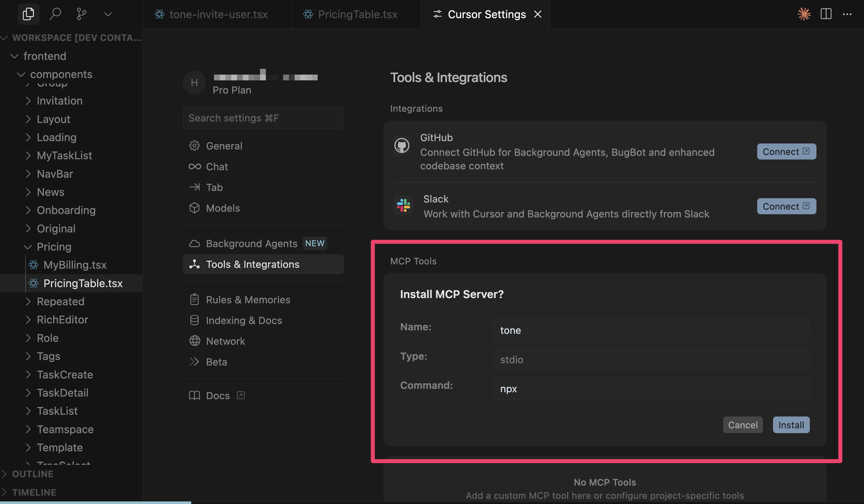This screenshot has width=864, height=504.
Task: Cancel the MCP server install
Action: 743,425
